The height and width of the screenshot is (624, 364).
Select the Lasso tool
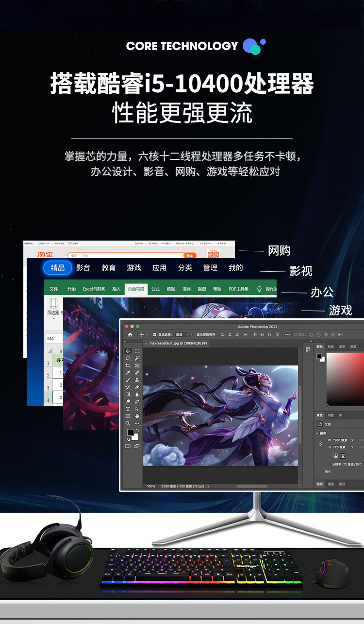click(128, 359)
